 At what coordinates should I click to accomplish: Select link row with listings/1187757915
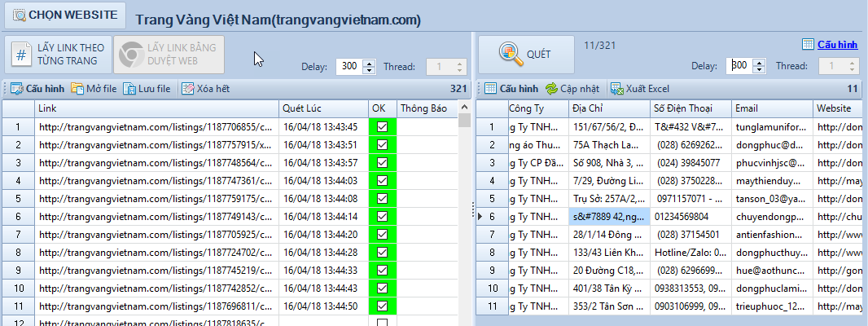click(x=157, y=145)
